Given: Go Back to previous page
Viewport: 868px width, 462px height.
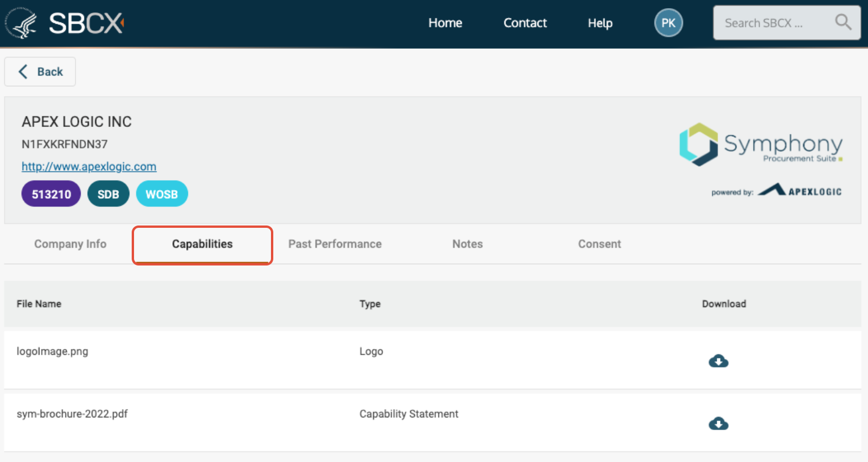Looking at the screenshot, I should pyautogui.click(x=40, y=72).
